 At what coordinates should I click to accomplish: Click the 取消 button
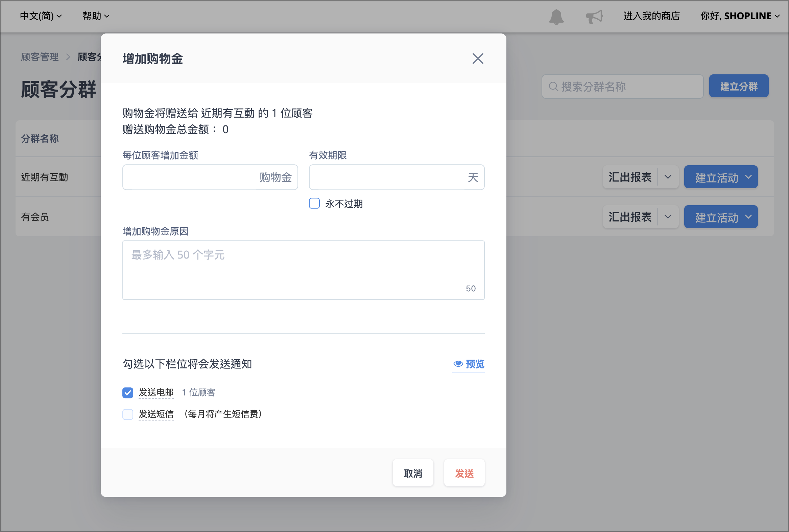(413, 473)
